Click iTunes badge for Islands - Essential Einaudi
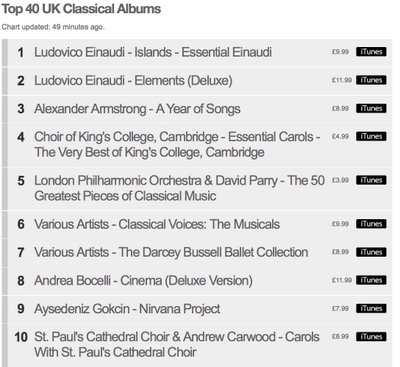Screen dimensions: 400x367 pos(371,52)
